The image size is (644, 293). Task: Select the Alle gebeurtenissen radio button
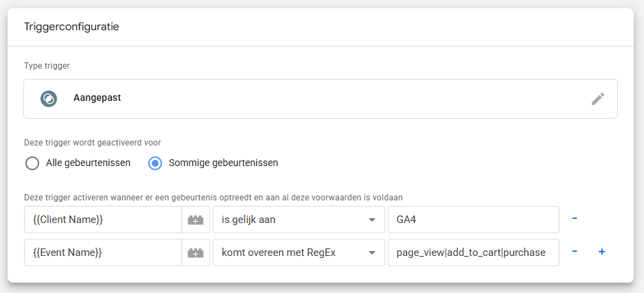32,163
